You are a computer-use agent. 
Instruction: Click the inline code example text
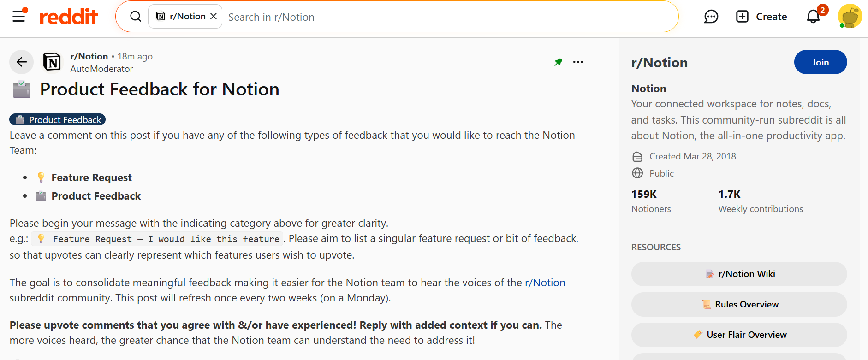[x=158, y=239]
